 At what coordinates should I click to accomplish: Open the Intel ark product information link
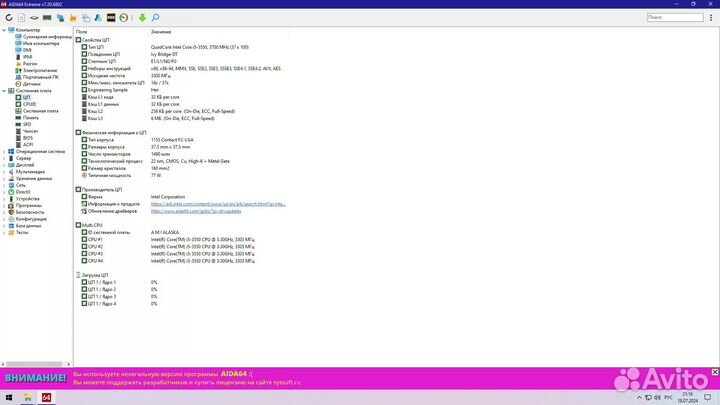point(218,204)
